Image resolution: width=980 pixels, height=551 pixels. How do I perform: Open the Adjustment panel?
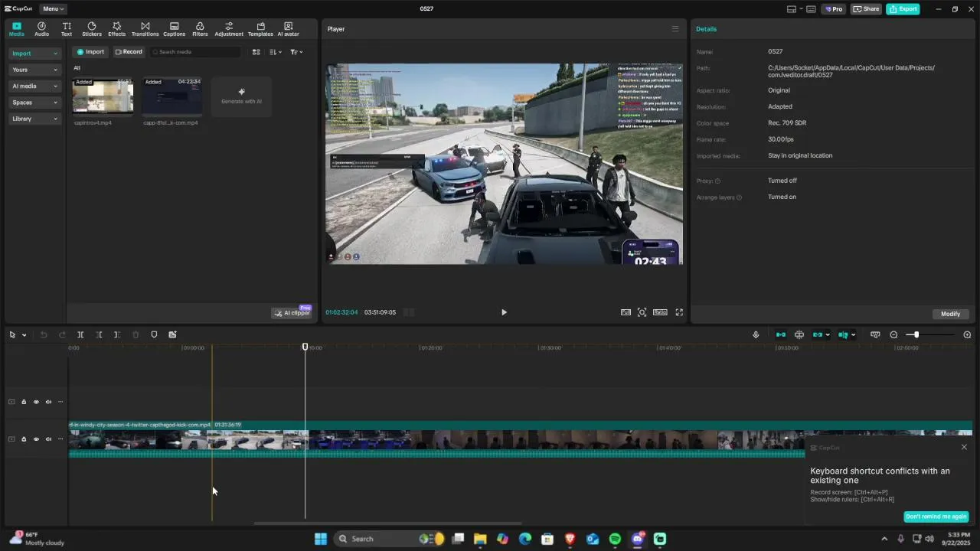click(229, 29)
